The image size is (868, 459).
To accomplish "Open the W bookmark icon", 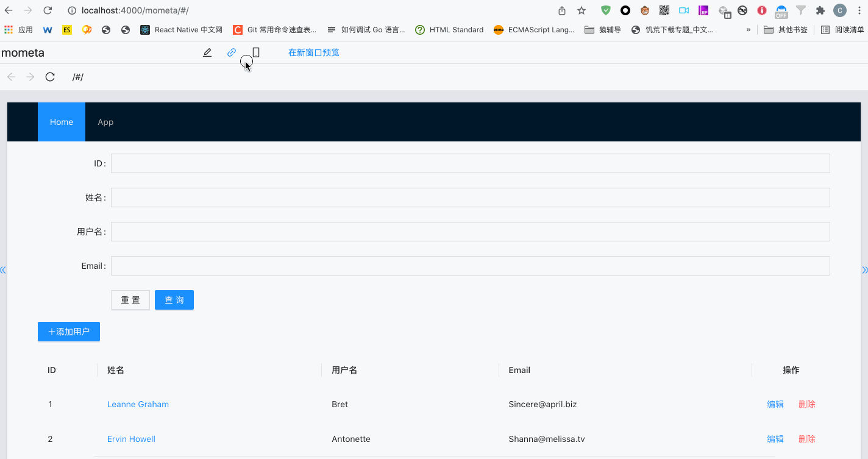I will [48, 29].
